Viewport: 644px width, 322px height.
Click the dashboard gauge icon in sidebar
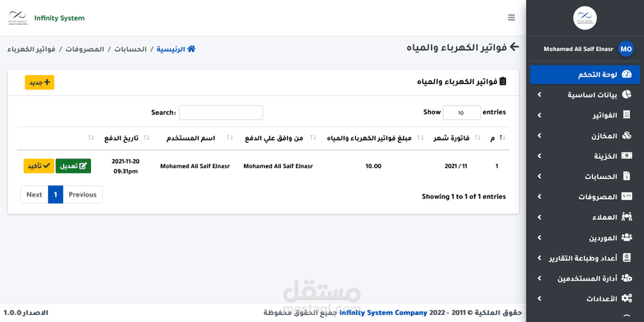click(x=626, y=74)
